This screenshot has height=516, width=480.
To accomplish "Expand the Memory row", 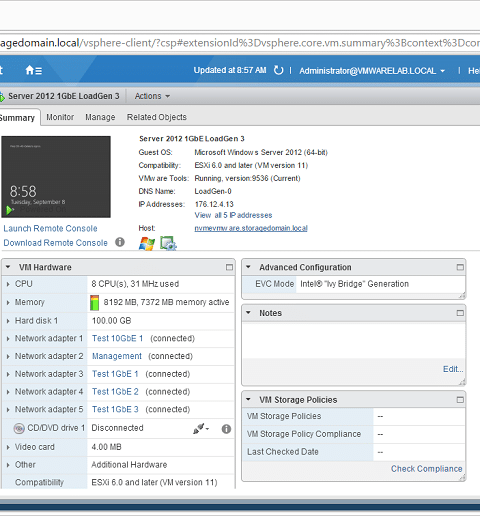I will [8, 302].
